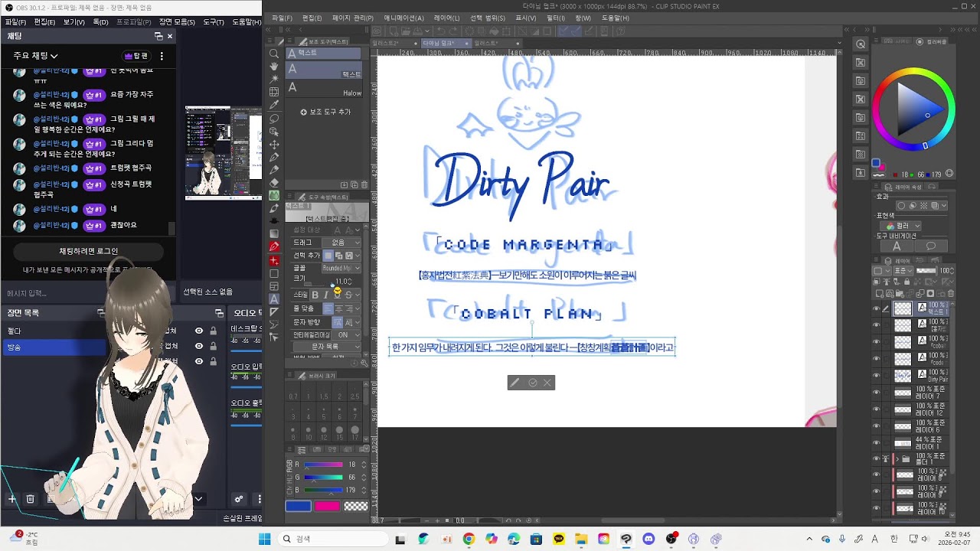Open Chrome from the taskbar
This screenshot has height=551, width=980.
coord(469,539)
